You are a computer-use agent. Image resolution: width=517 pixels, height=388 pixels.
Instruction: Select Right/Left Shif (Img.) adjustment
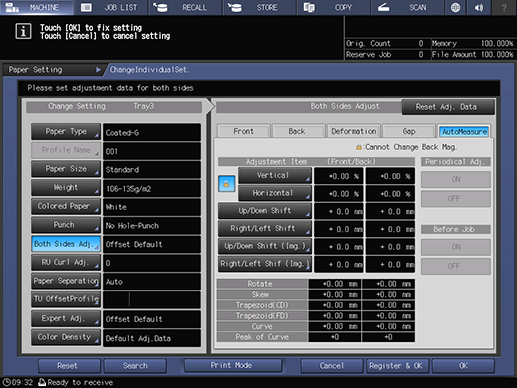click(x=265, y=264)
